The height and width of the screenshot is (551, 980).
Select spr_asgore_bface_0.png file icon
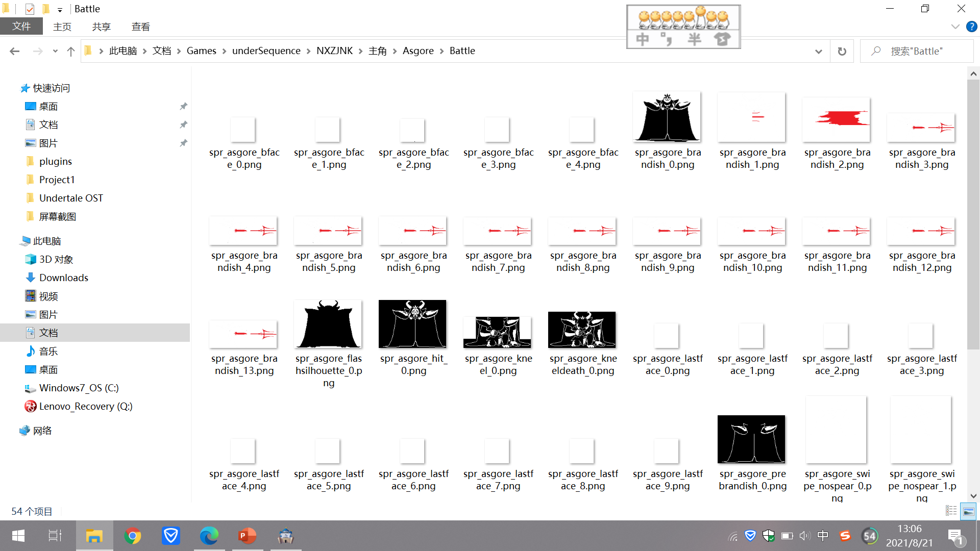pos(243,130)
